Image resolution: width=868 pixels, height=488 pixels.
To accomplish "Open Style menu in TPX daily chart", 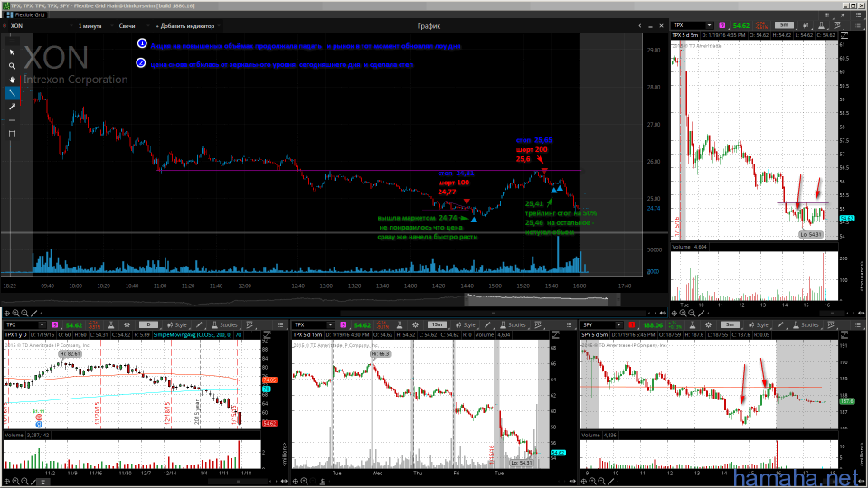I will [x=177, y=324].
